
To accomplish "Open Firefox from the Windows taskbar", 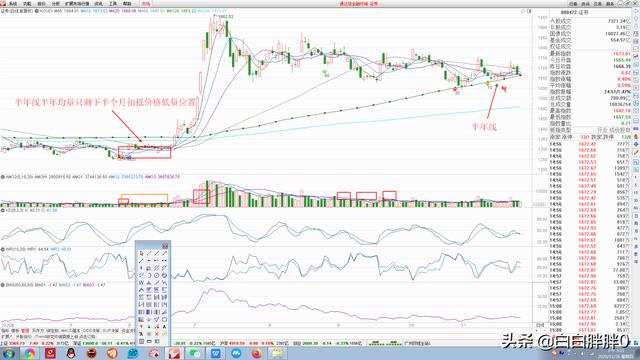I will (257, 353).
